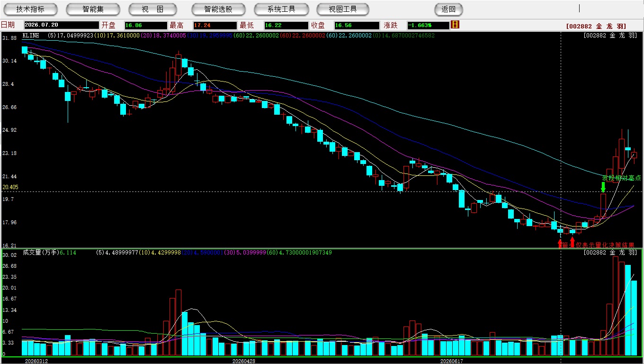Click the volume MA label (60)4.73000001907349
This screenshot has width=644, height=364.
pyautogui.click(x=300, y=253)
